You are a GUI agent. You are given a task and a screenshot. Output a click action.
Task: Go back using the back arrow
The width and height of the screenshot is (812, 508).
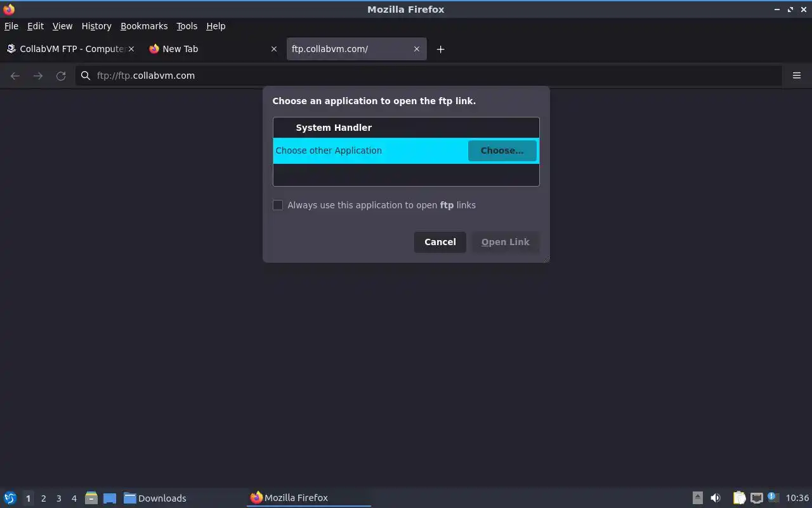15,76
